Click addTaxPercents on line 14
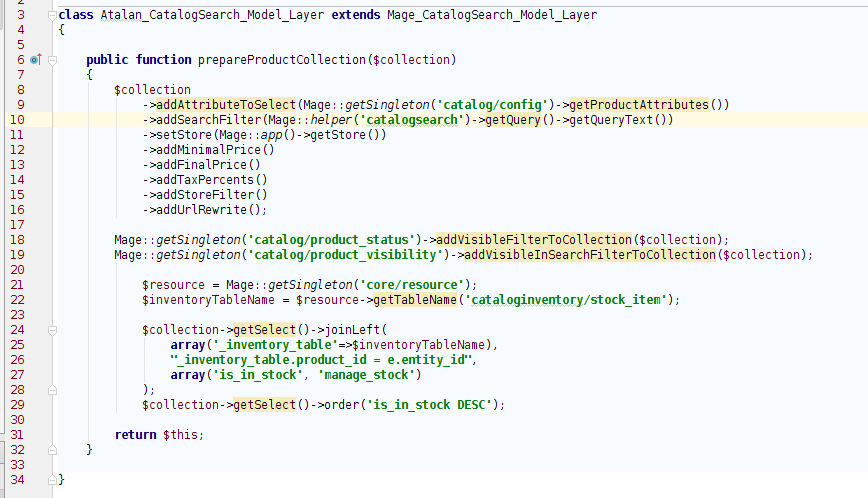The height and width of the screenshot is (498, 868). (x=205, y=179)
